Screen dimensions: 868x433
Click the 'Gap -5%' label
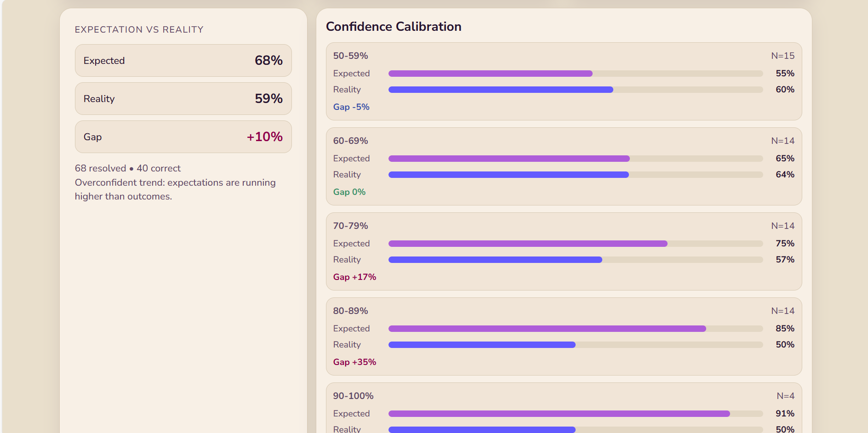click(351, 107)
